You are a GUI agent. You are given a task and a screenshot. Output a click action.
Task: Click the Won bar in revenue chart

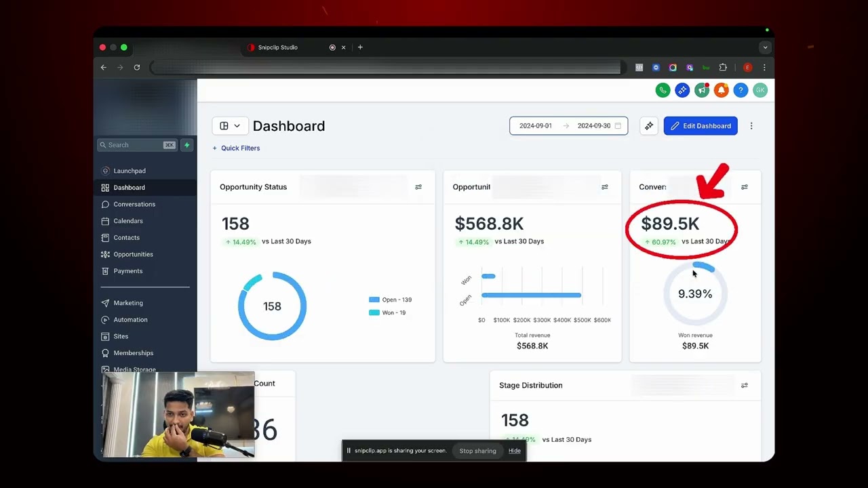488,276
